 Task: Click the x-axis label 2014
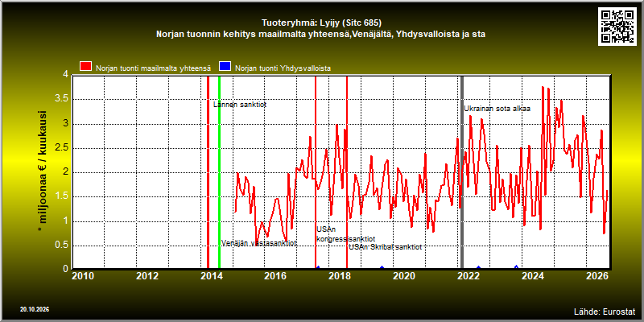211,276
